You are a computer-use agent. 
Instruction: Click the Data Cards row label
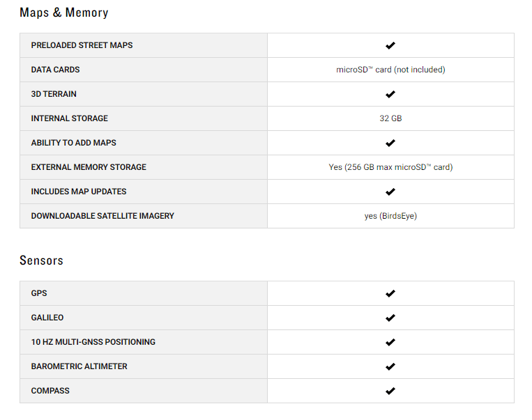coord(55,70)
